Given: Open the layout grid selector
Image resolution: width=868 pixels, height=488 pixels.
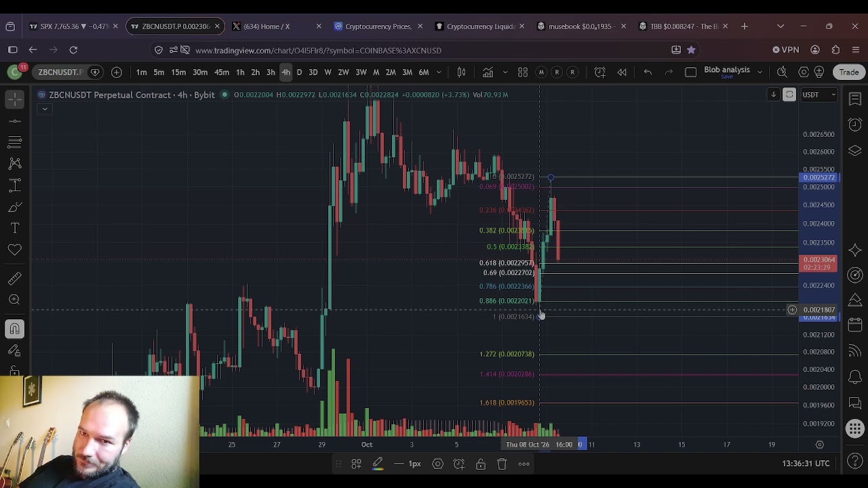Looking at the screenshot, I should (523, 72).
